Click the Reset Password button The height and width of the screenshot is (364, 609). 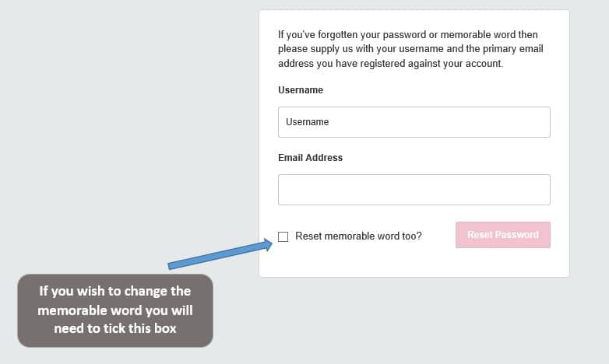tap(502, 235)
